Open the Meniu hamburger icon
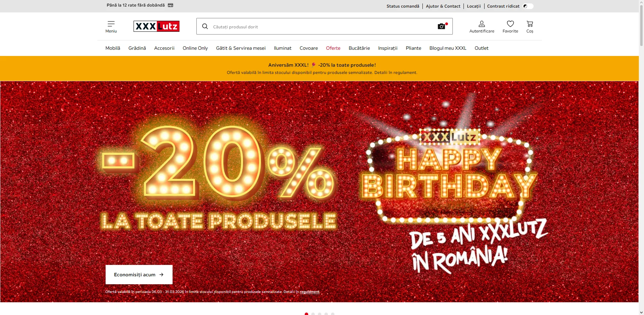 pyautogui.click(x=111, y=24)
